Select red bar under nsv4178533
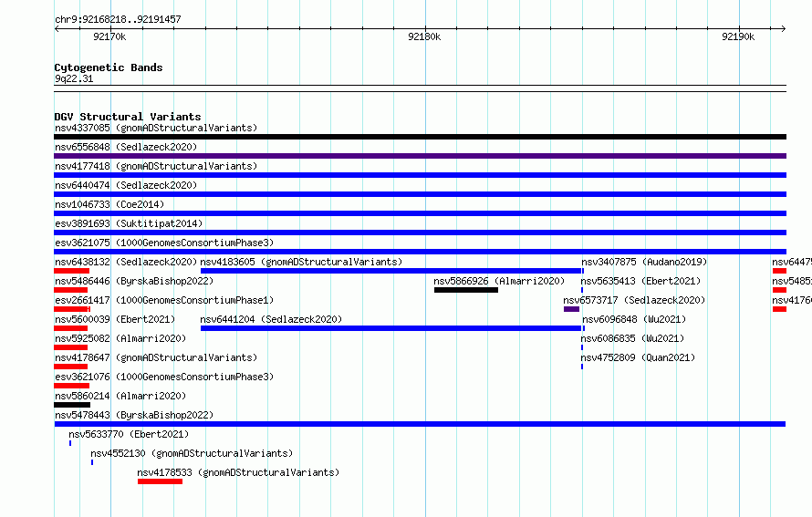The height and width of the screenshot is (517, 812). point(160,481)
